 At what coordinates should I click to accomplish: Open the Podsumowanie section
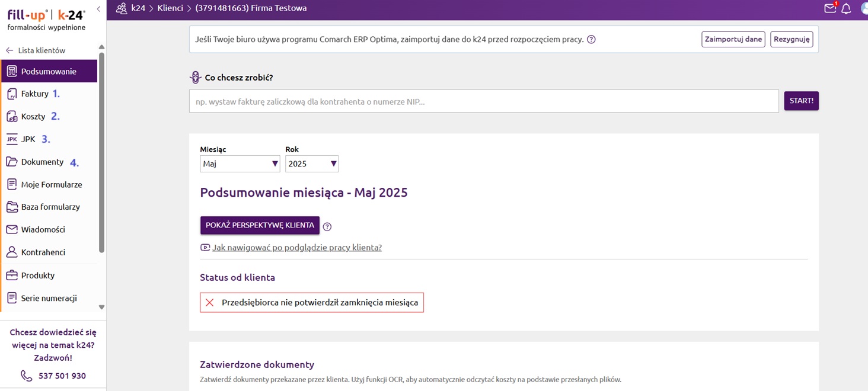tap(49, 71)
